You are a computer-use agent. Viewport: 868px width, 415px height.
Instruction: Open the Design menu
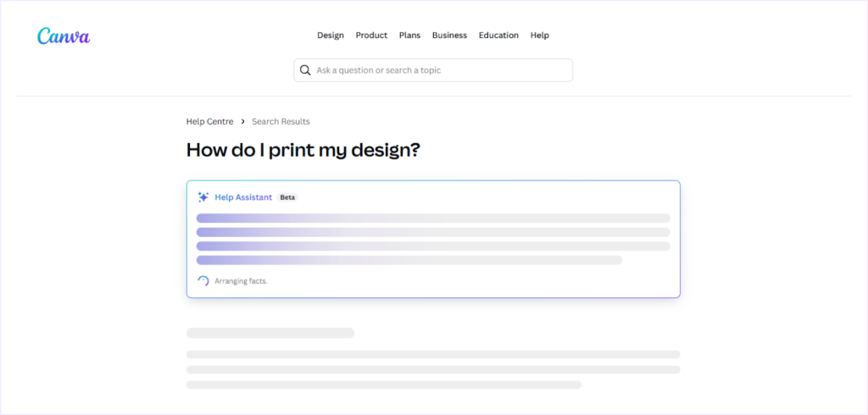click(331, 36)
